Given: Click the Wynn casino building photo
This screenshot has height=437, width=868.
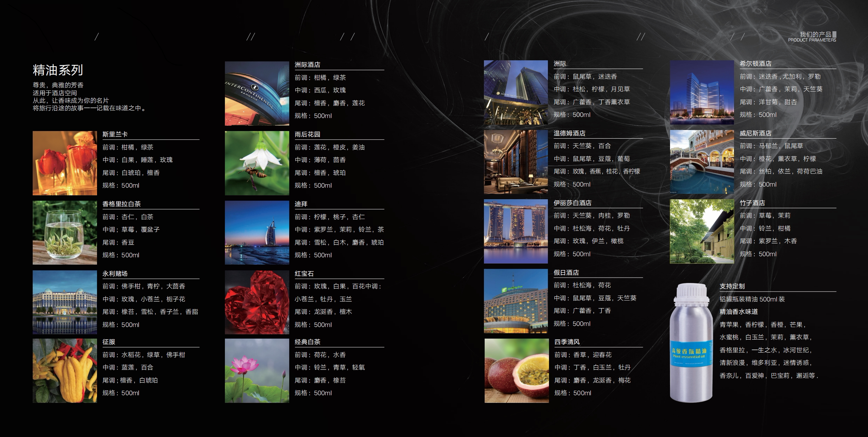Looking at the screenshot, I should 65,302.
